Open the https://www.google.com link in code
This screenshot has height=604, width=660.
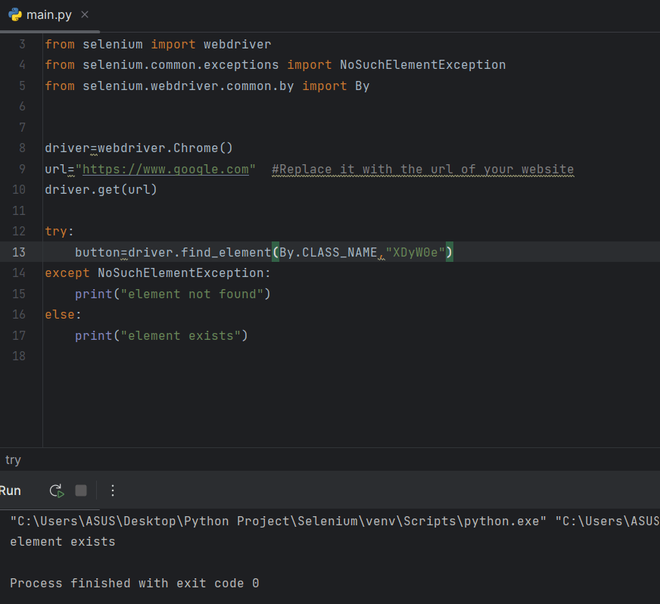[165, 169]
